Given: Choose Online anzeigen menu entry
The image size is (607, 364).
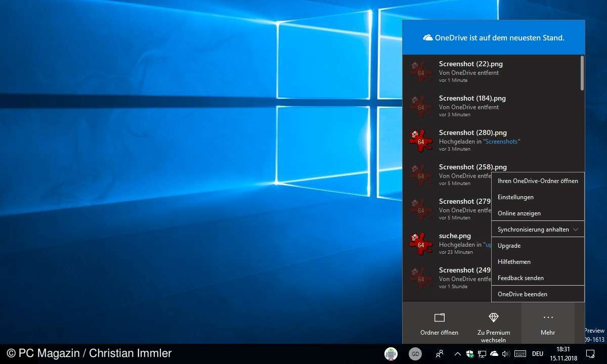Looking at the screenshot, I should [538, 213].
